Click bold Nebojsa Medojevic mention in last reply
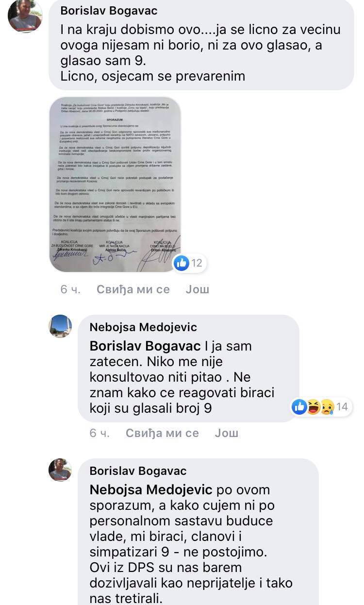 click(x=151, y=489)
